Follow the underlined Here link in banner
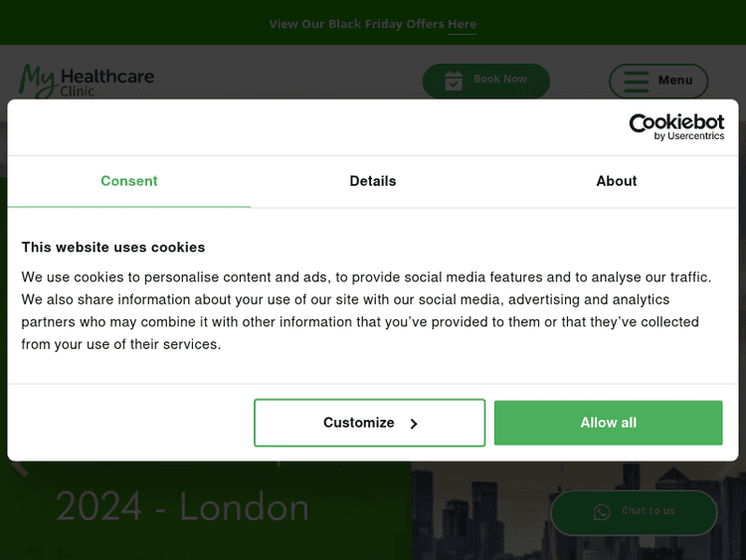746x560 pixels. [x=462, y=24]
